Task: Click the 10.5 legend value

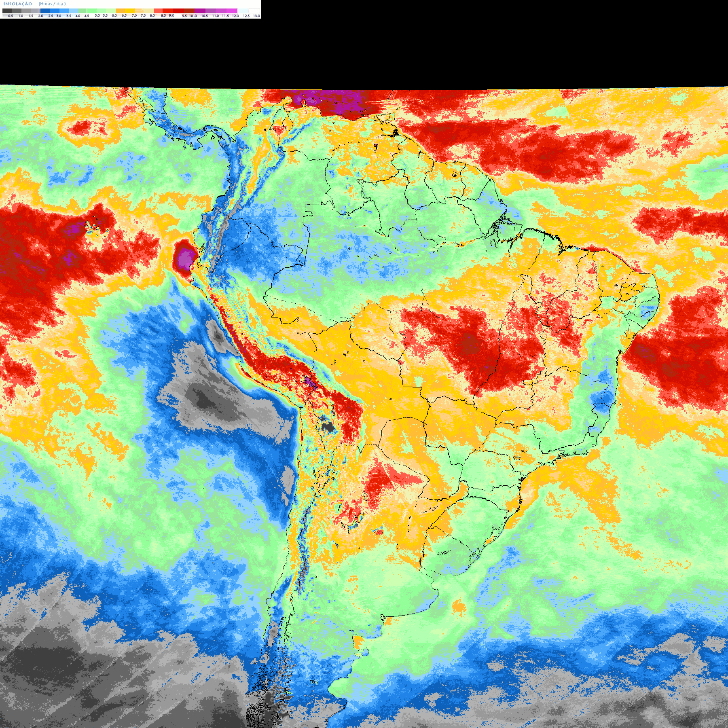Action: pos(205,16)
